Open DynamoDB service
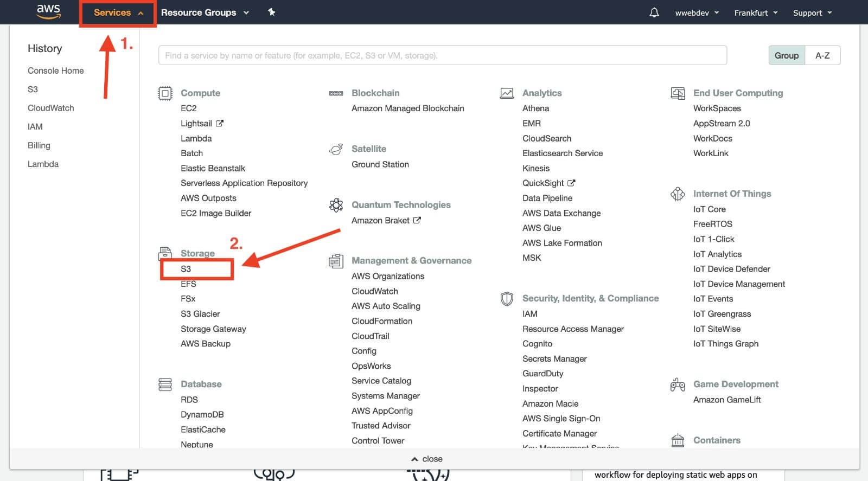Viewport: 868px width, 481px height. click(x=202, y=414)
